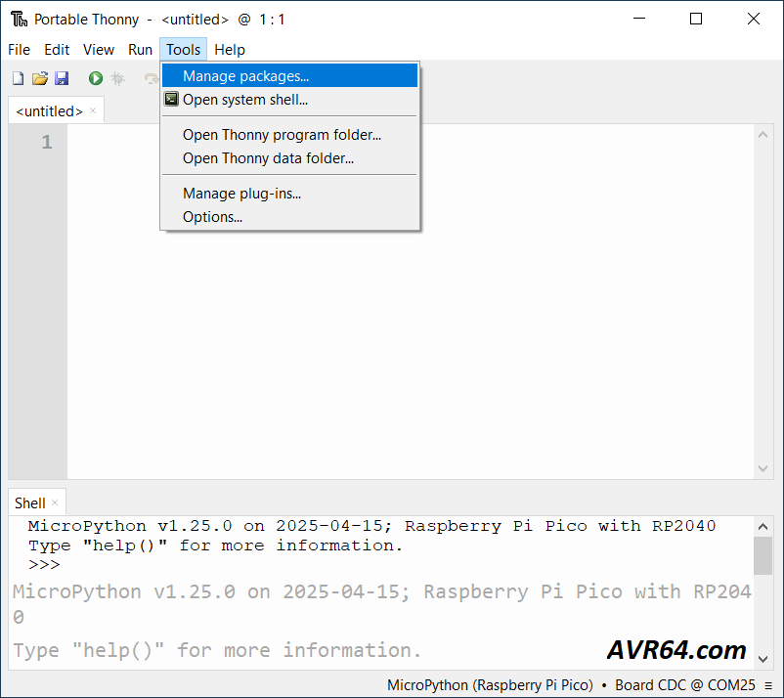This screenshot has width=784, height=698.
Task: Click the Save floppy disk icon
Action: tap(62, 78)
